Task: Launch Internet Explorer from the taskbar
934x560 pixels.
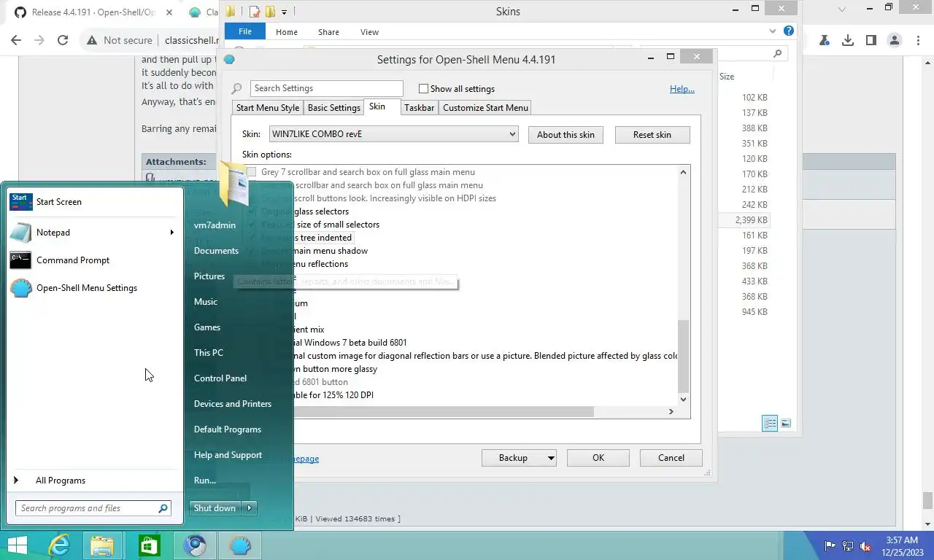Action: coord(58,545)
